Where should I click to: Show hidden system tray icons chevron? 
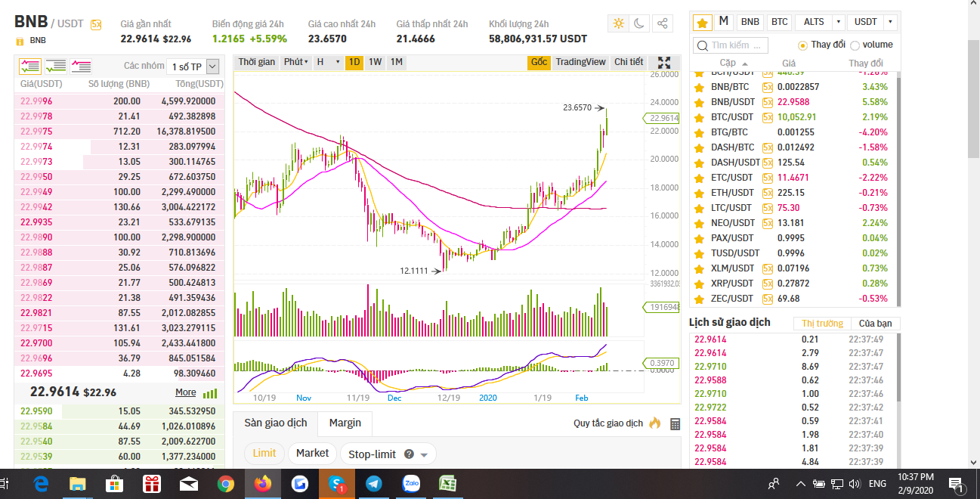[x=800, y=484]
